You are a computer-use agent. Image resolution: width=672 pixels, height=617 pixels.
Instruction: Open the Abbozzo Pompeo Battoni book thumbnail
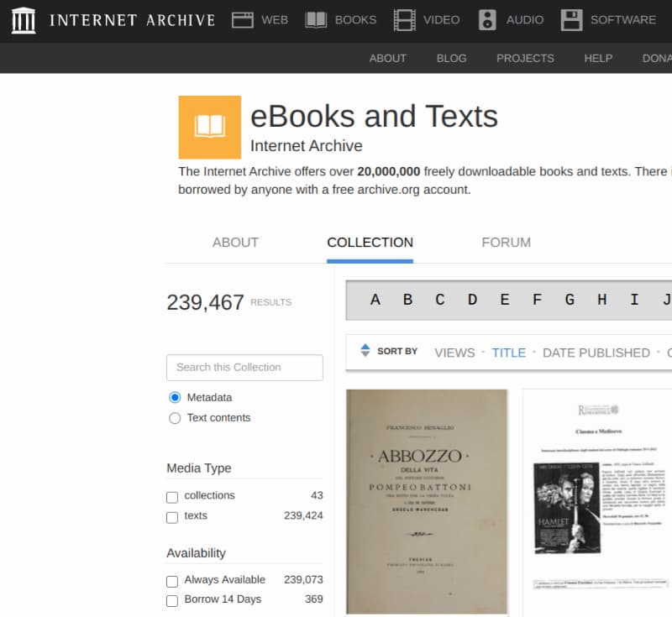click(427, 501)
